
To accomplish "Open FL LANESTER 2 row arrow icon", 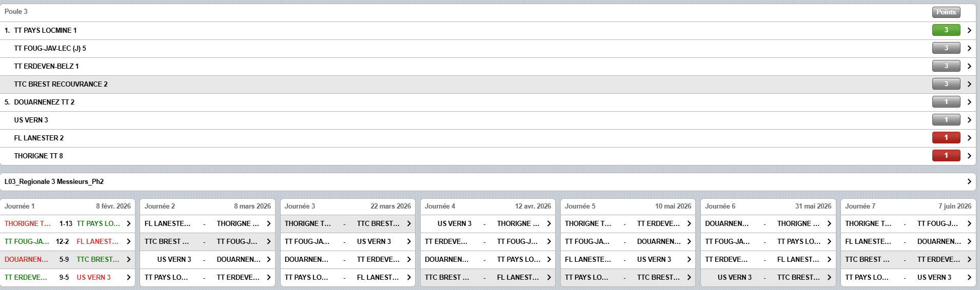I will coord(969,138).
